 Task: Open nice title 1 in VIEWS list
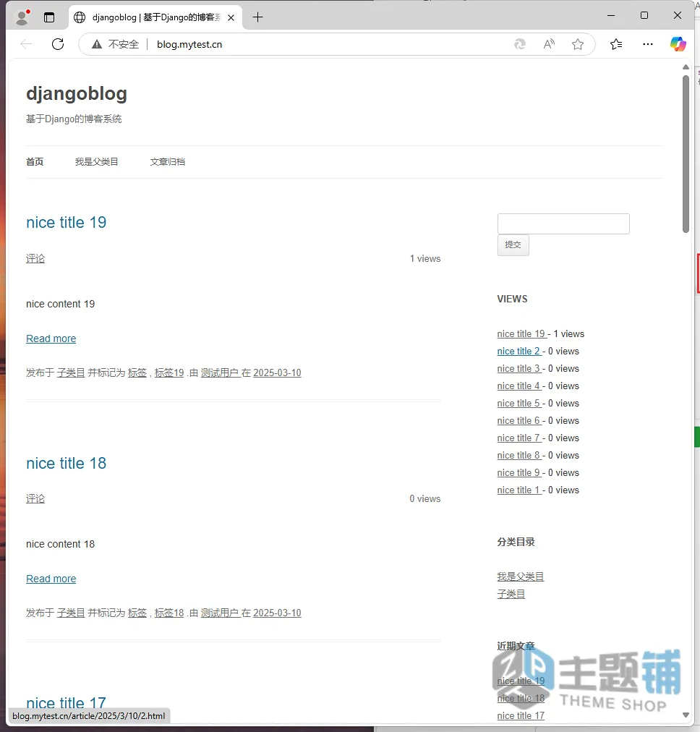(x=518, y=490)
